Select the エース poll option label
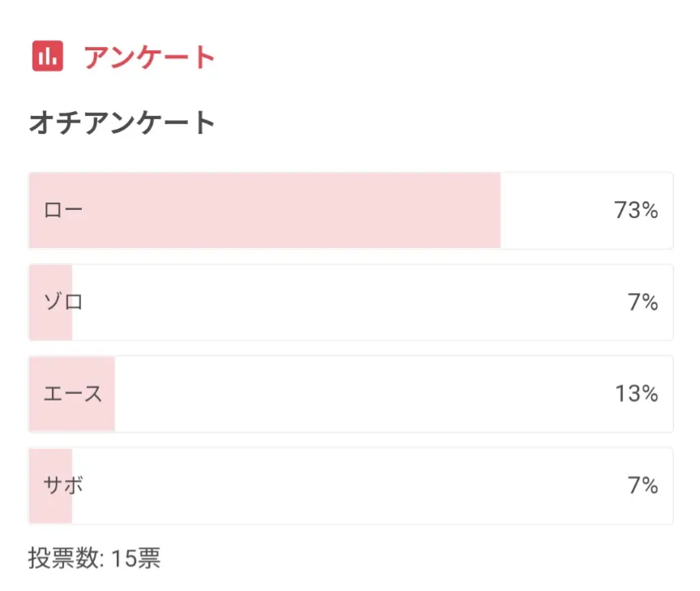 click(73, 394)
